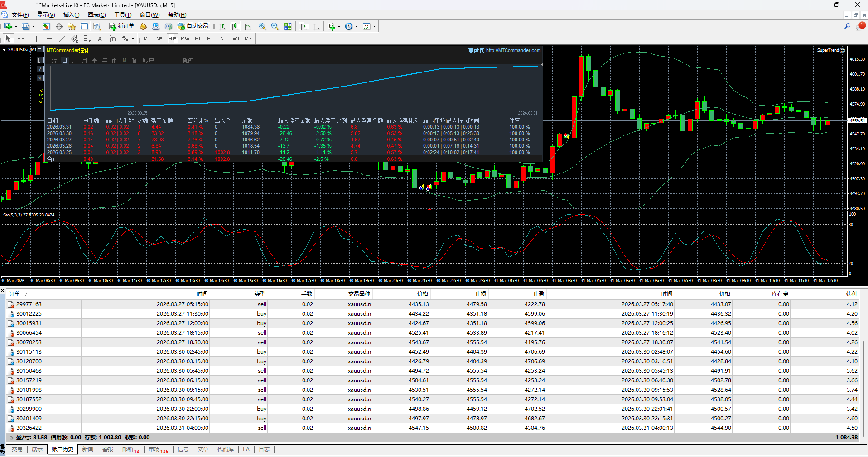Open the chart templates dropdown arrow
Viewport: 868px width, 457px height.
click(x=374, y=26)
